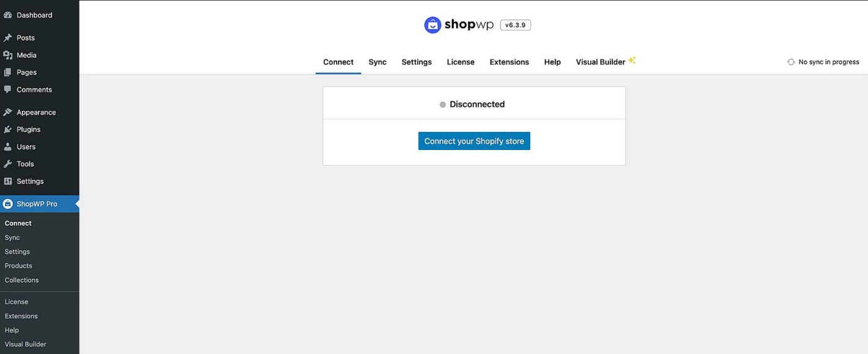The image size is (868, 354).
Task: Click Connect your Shopify store button
Action: coord(474,141)
